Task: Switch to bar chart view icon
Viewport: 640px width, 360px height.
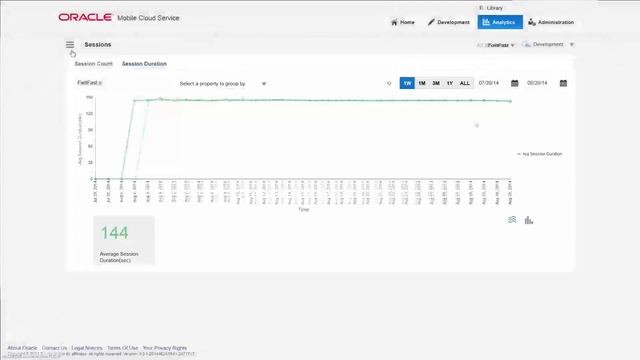Action: [529, 220]
